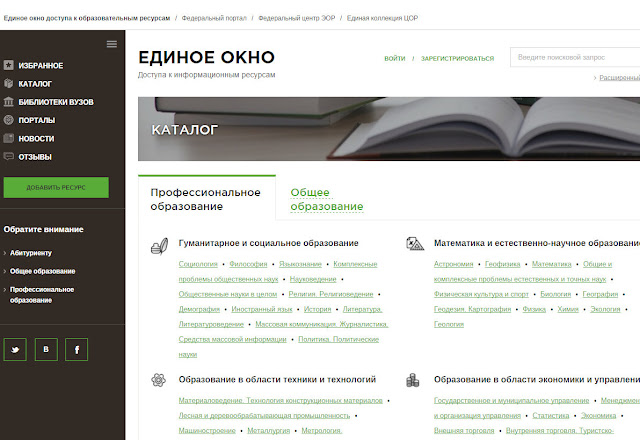Open the Физика link
Screen dimensions: 640x440
point(534,309)
